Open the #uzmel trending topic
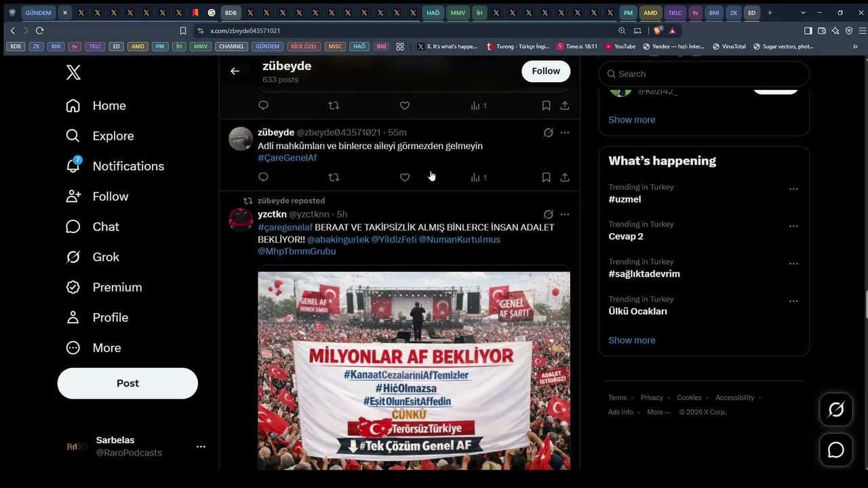 [625, 199]
